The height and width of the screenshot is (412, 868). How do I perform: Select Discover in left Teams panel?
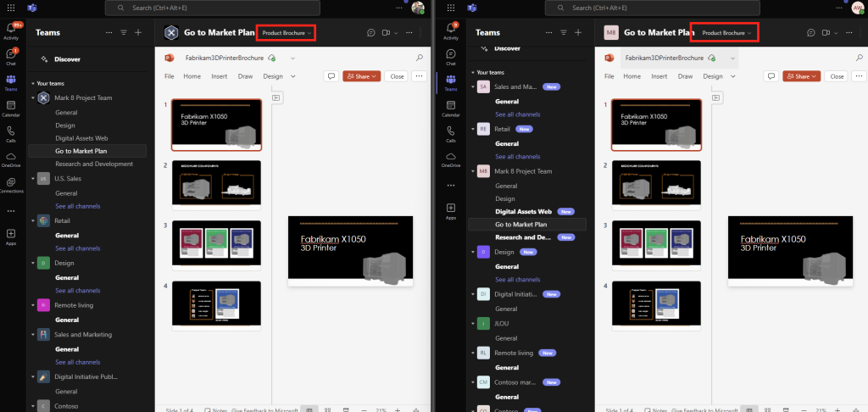tap(67, 59)
